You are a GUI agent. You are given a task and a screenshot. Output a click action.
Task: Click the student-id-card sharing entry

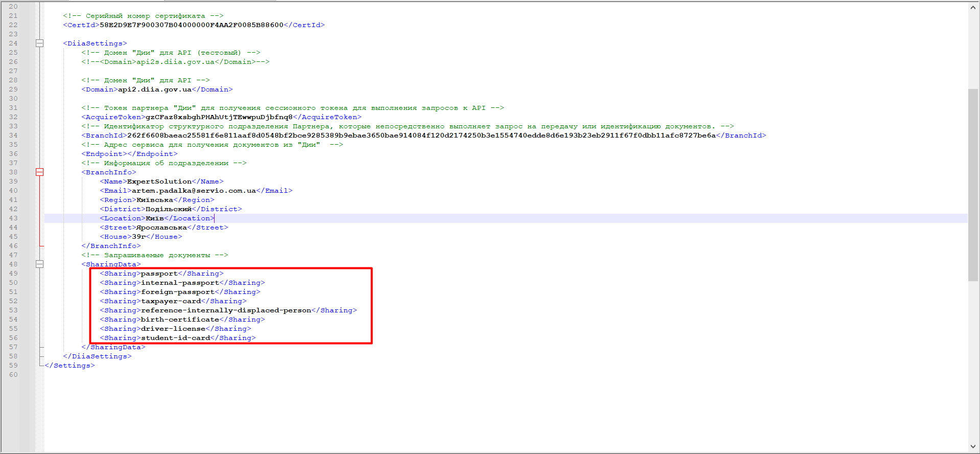pyautogui.click(x=175, y=338)
